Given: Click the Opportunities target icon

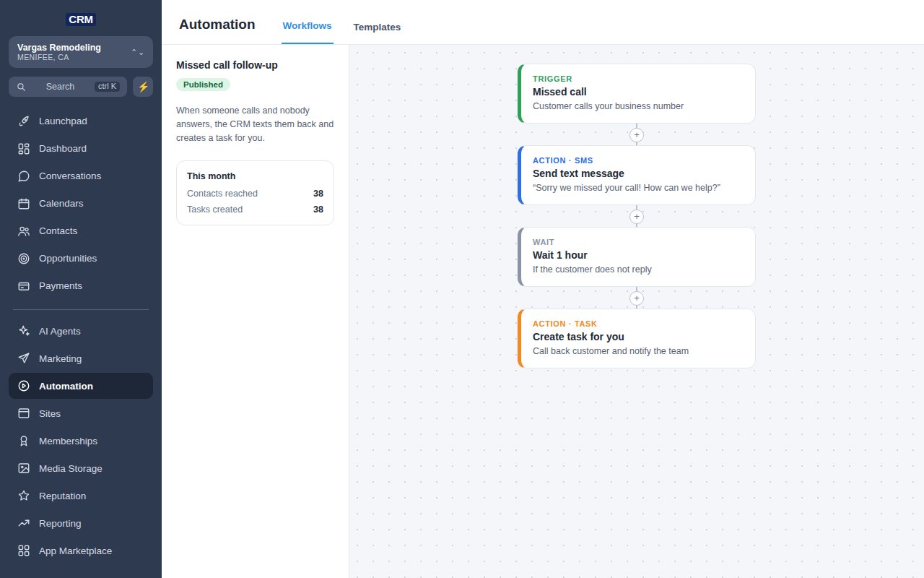Looking at the screenshot, I should 24,259.
